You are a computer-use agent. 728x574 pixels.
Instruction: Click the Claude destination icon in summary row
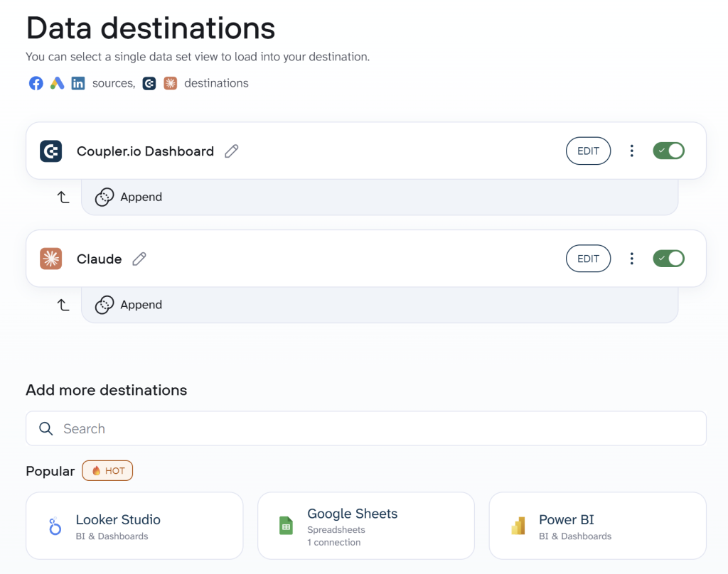171,84
